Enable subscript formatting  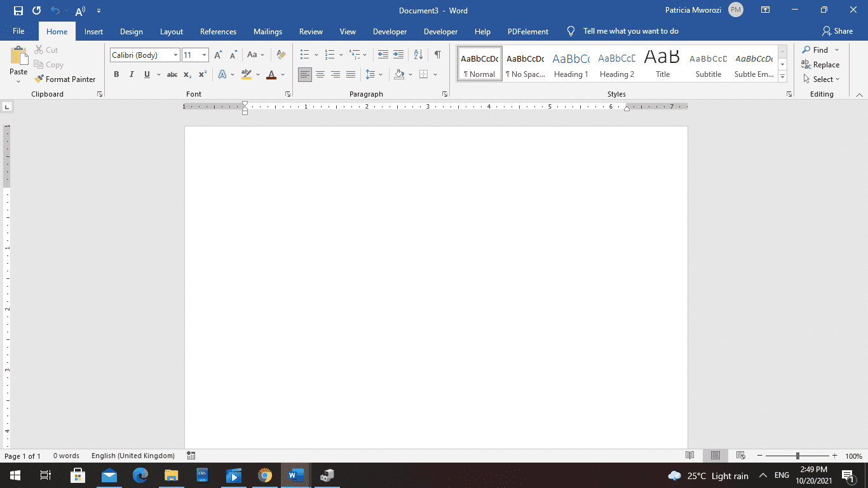coord(187,74)
